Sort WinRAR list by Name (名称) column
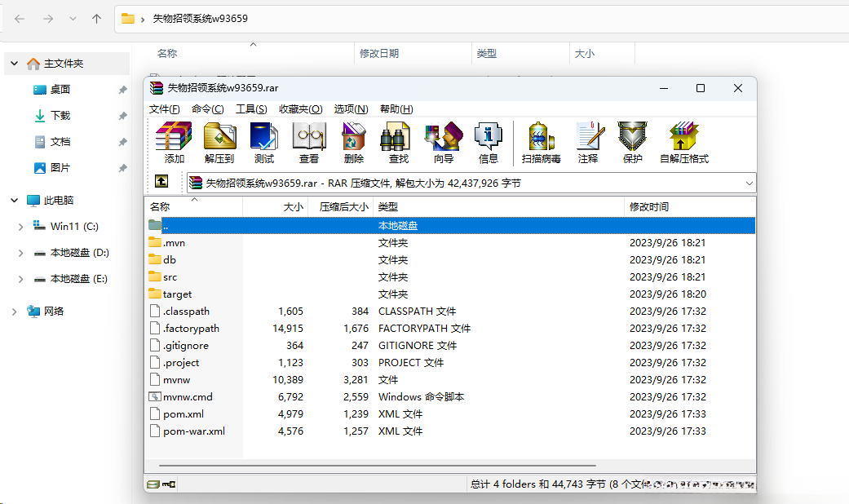This screenshot has width=849, height=504. pyautogui.click(x=193, y=206)
